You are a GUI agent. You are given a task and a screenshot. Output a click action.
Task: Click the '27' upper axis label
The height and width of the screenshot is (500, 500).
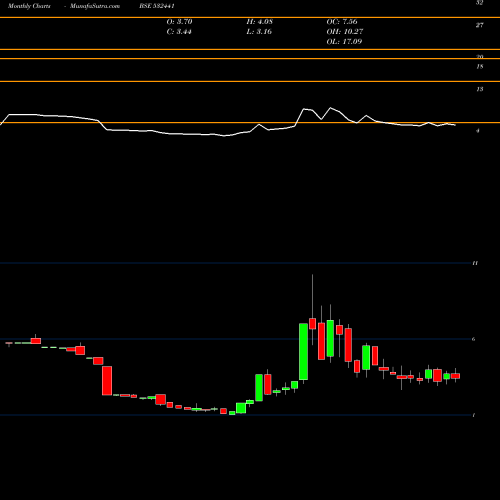pyautogui.click(x=479, y=25)
